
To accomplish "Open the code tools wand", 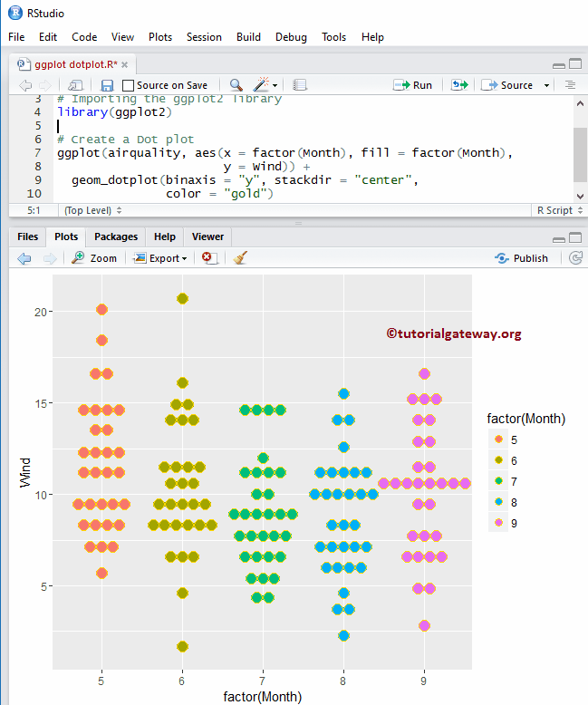I will pos(261,84).
